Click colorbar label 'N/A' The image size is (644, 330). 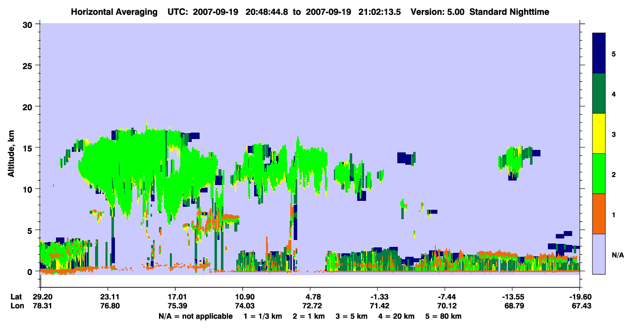pos(617,255)
